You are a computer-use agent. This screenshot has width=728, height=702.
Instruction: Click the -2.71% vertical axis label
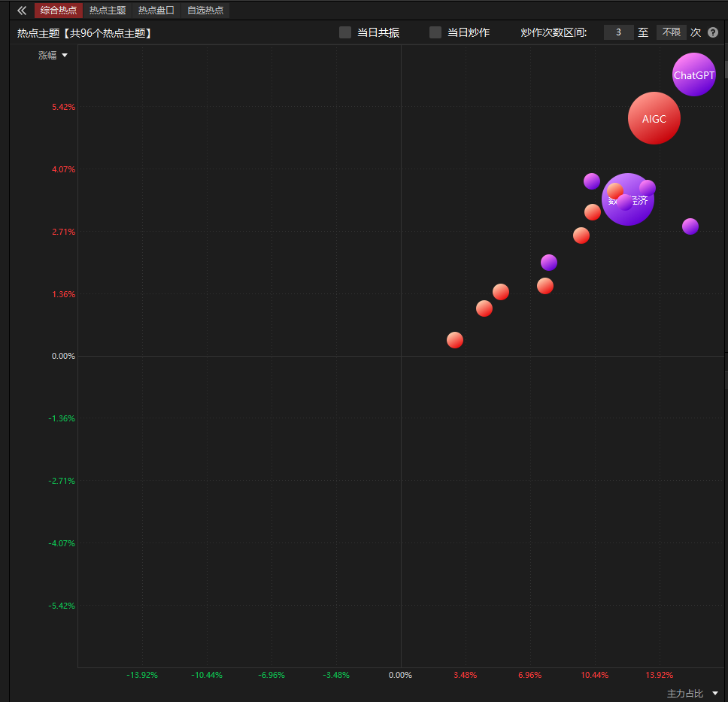pyautogui.click(x=61, y=481)
